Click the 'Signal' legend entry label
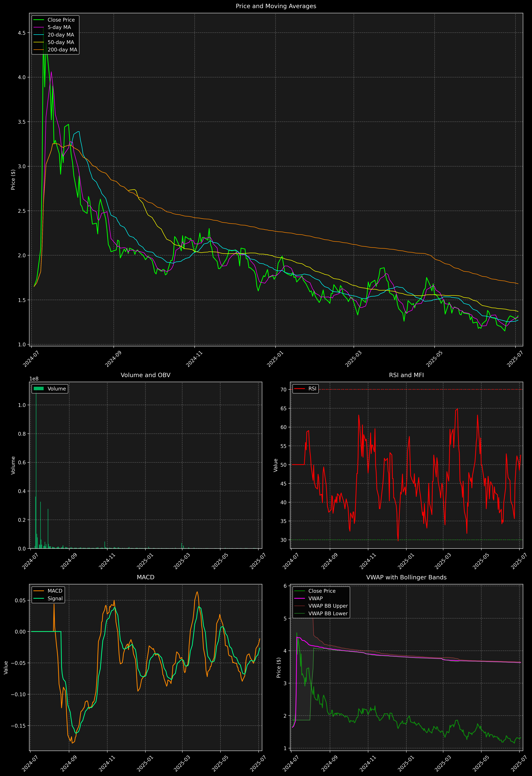The image size is (532, 776). coord(55,599)
